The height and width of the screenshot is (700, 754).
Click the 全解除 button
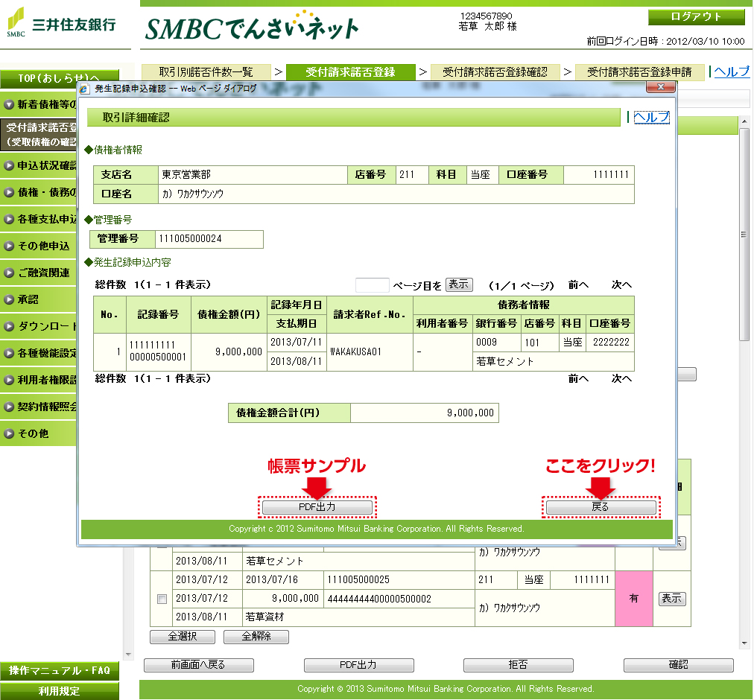click(x=256, y=637)
